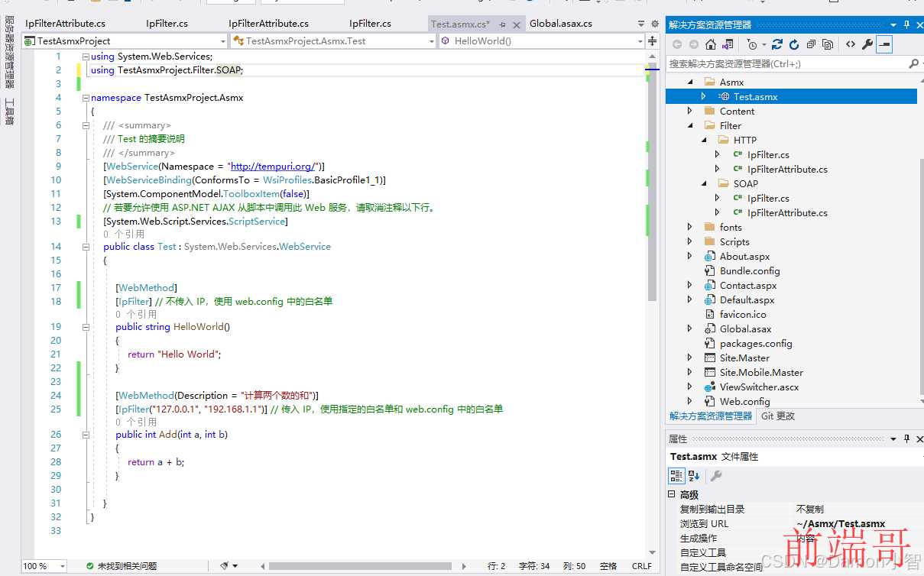
Task: Click the back arrow in Solution Explorer toolbar
Action: (677, 44)
